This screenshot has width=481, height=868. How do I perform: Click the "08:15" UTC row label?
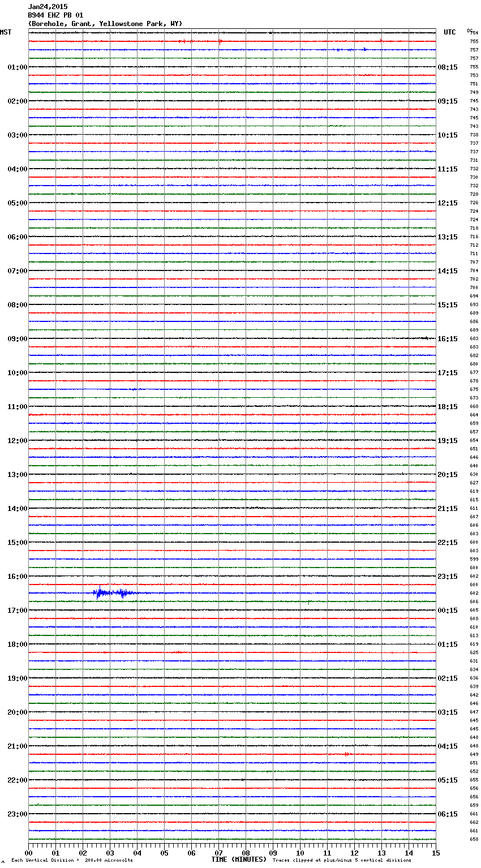pyautogui.click(x=448, y=67)
